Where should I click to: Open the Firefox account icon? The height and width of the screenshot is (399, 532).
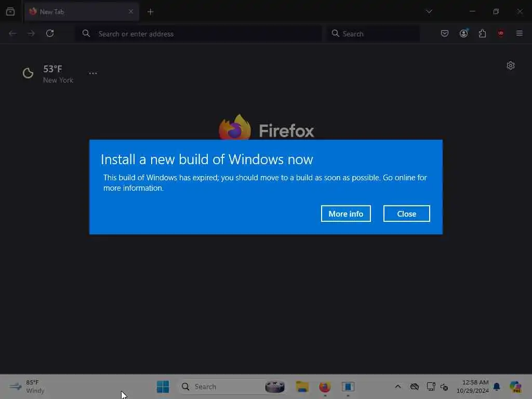click(463, 33)
